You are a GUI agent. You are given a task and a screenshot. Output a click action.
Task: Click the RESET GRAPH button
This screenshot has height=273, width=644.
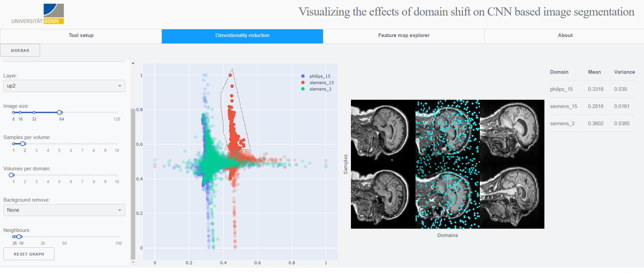29,254
